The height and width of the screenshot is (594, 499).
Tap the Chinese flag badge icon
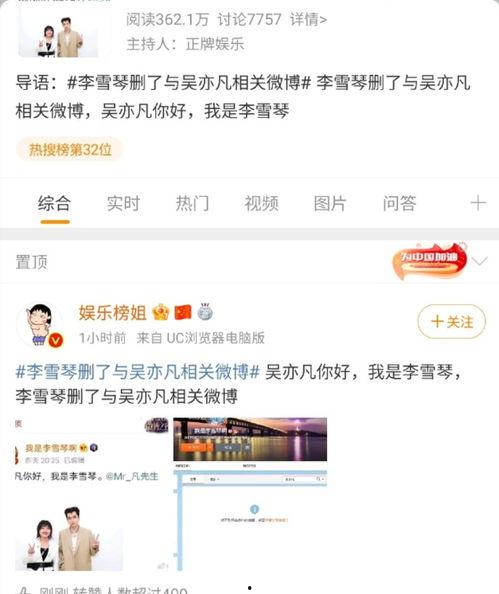tap(183, 313)
